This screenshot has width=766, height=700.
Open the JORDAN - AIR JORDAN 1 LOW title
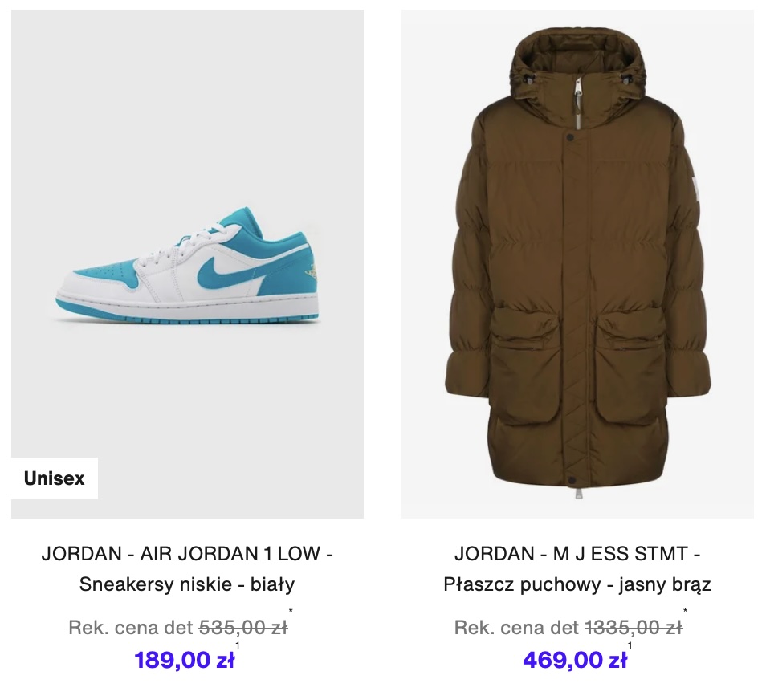click(x=187, y=554)
